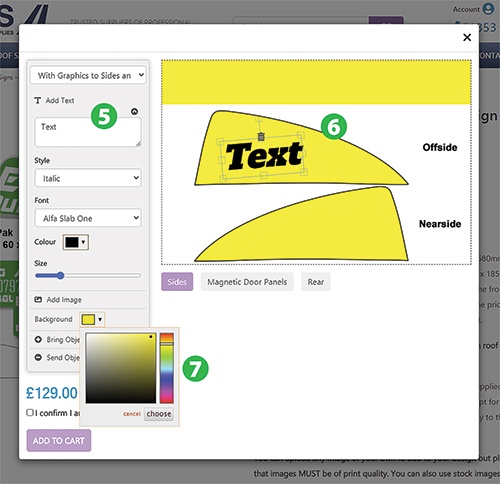This screenshot has height=484, width=500.
Task: Switch to the Sides tab
Action: point(177,282)
